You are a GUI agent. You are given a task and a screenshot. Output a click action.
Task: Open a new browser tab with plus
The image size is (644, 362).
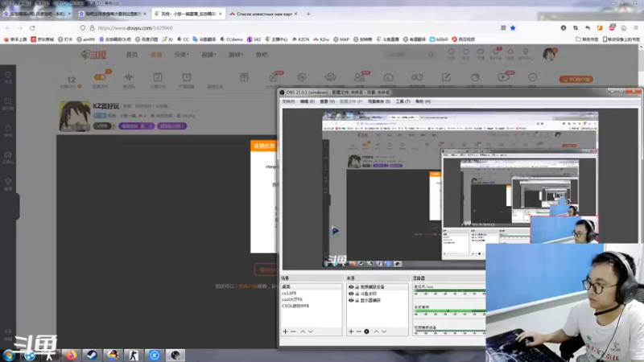tap(308, 14)
